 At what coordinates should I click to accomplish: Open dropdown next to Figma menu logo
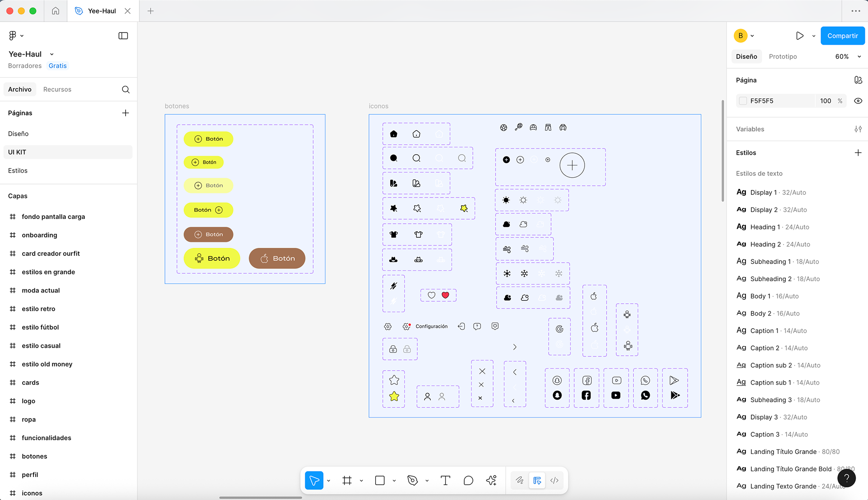[22, 36]
